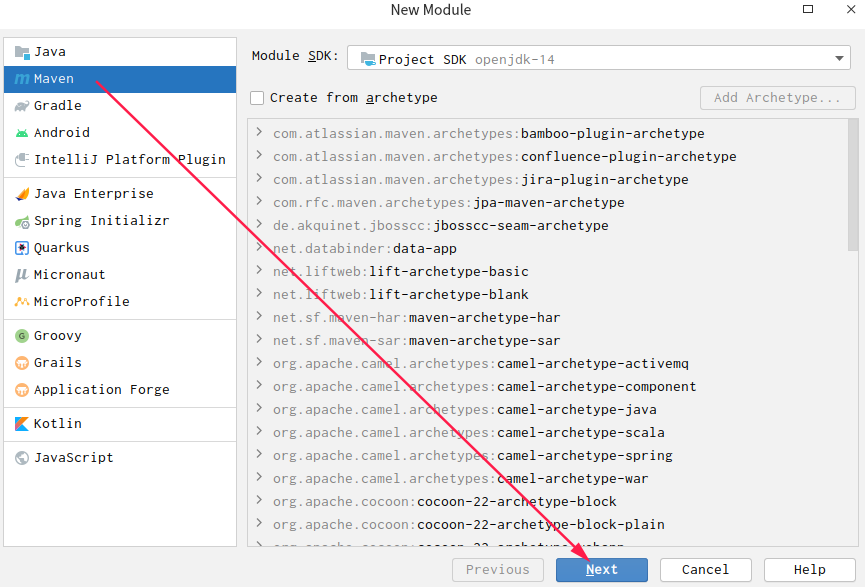Click the Gradle elephant icon
The image size is (865, 587).
[x=22, y=106]
